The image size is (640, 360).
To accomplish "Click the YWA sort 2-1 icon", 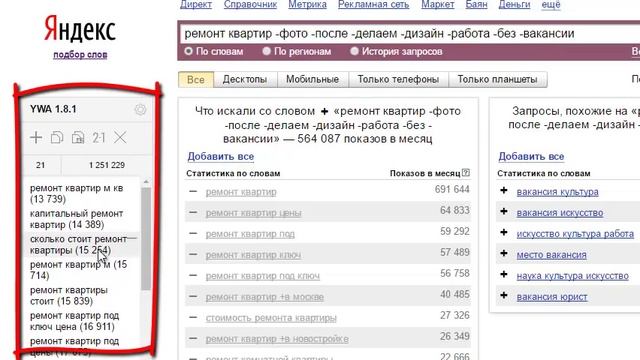I will 98,138.
